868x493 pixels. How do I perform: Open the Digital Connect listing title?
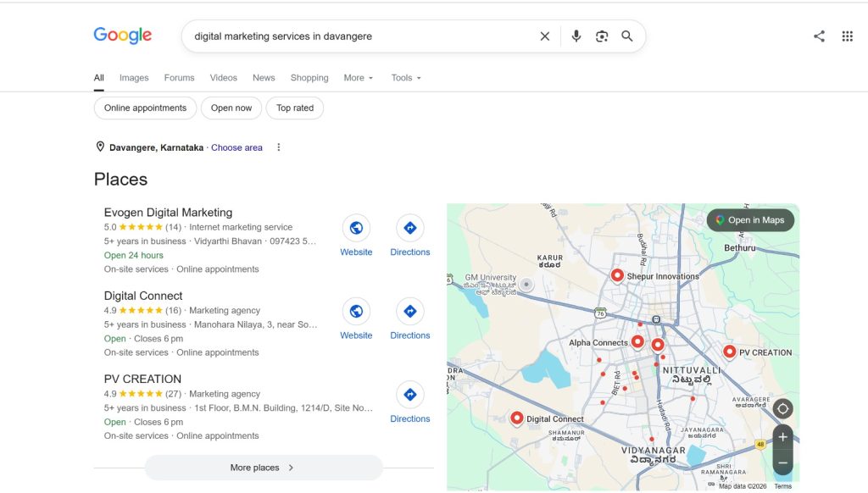[143, 296]
